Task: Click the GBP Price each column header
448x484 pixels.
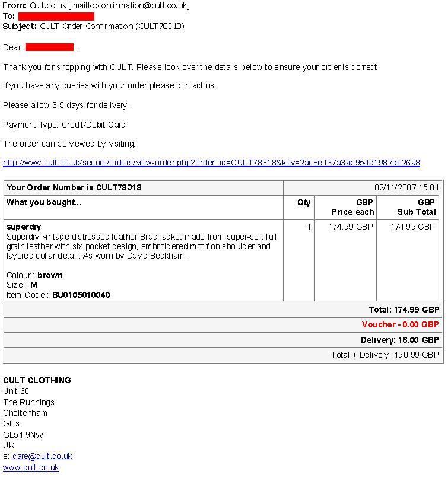Action: point(352,207)
